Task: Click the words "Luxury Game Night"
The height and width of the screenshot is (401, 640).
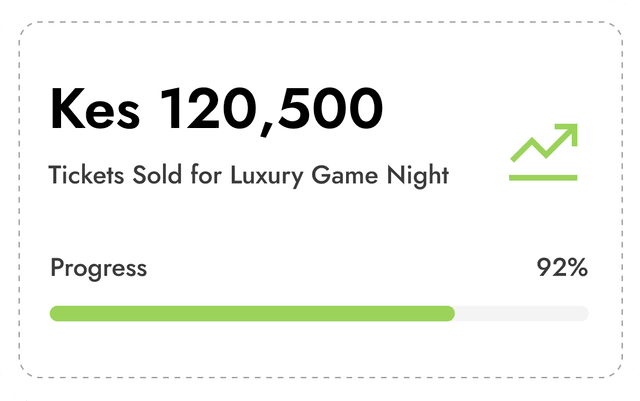Action: click(340, 176)
